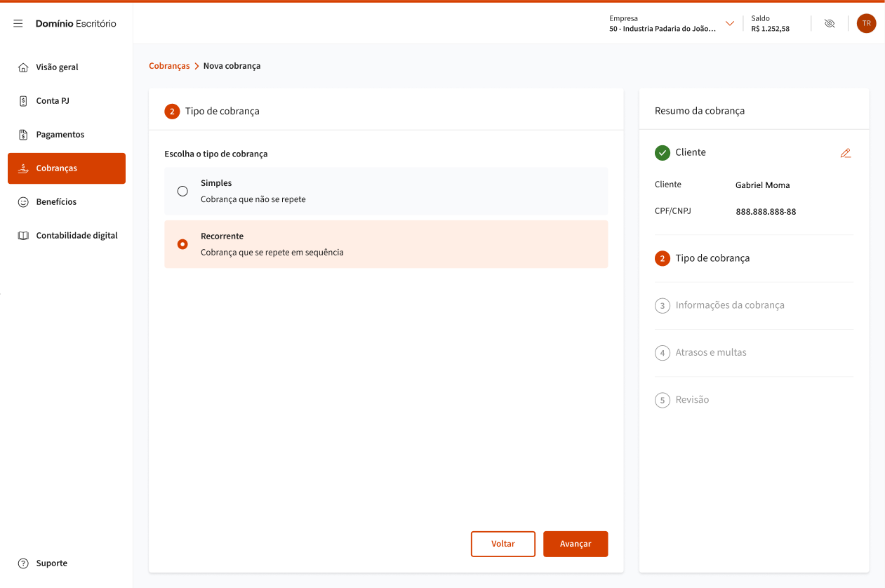Open the Cobranças menu item
885x588 pixels.
point(67,168)
